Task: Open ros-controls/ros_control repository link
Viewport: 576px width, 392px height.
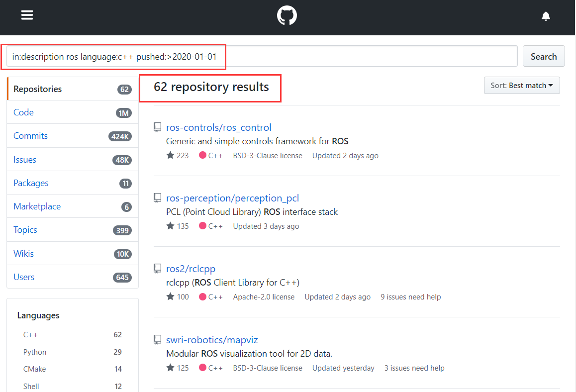Action: pos(218,127)
